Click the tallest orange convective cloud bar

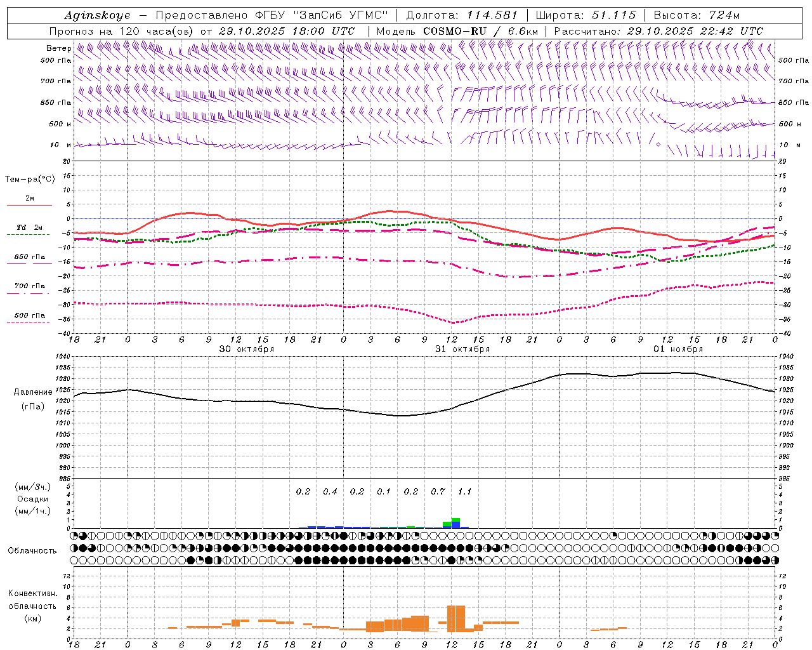point(455,618)
